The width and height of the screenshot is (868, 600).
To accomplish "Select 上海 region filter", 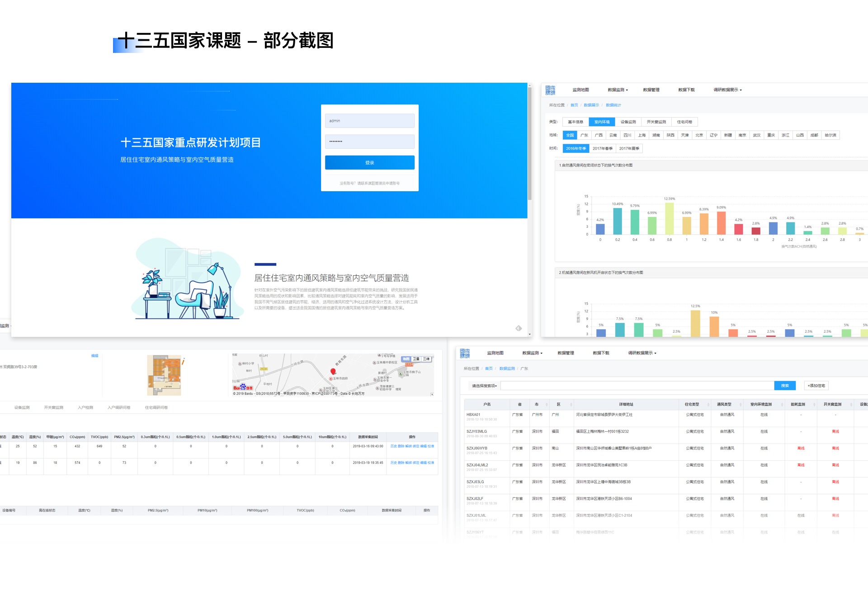I will pyautogui.click(x=642, y=135).
